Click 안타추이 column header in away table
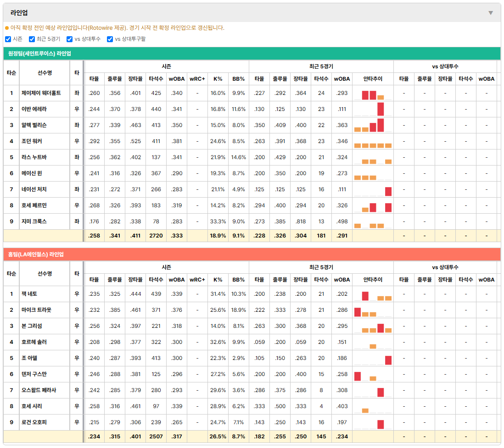 (373, 79)
